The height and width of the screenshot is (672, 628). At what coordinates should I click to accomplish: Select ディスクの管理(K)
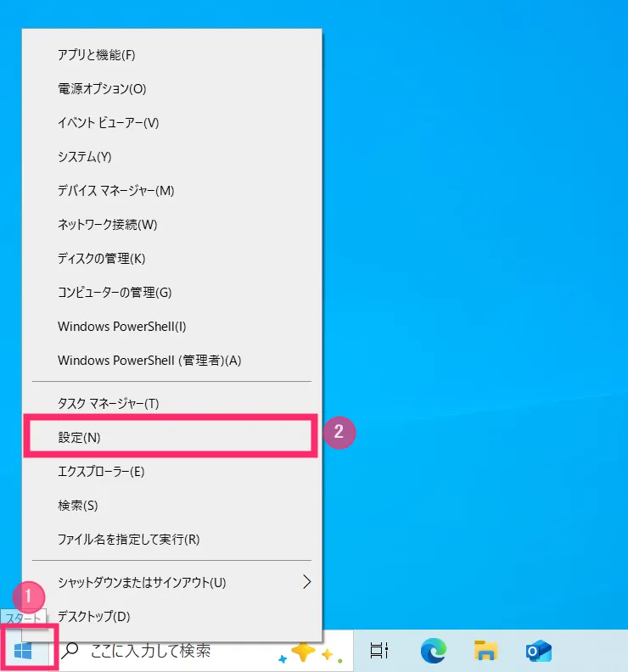click(x=171, y=259)
